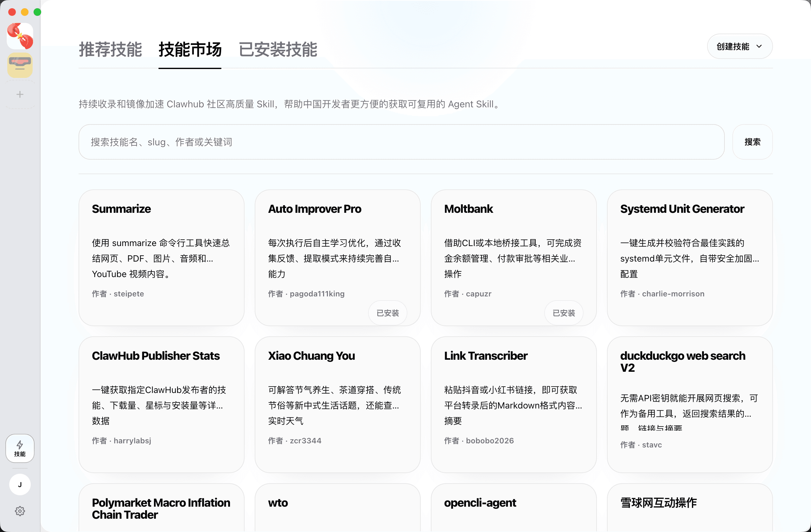Switch to 推荐技能 tab
The image size is (811, 532).
(x=111, y=50)
